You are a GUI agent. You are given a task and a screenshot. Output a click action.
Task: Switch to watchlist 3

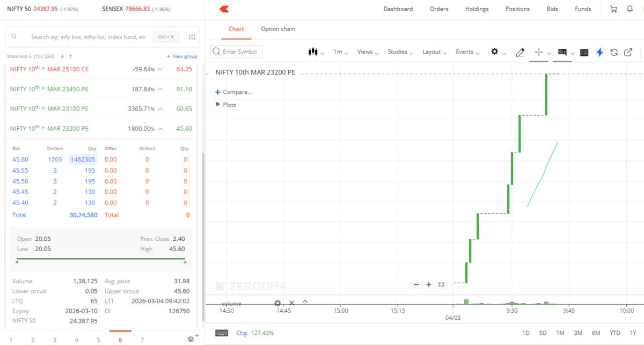(x=55, y=340)
